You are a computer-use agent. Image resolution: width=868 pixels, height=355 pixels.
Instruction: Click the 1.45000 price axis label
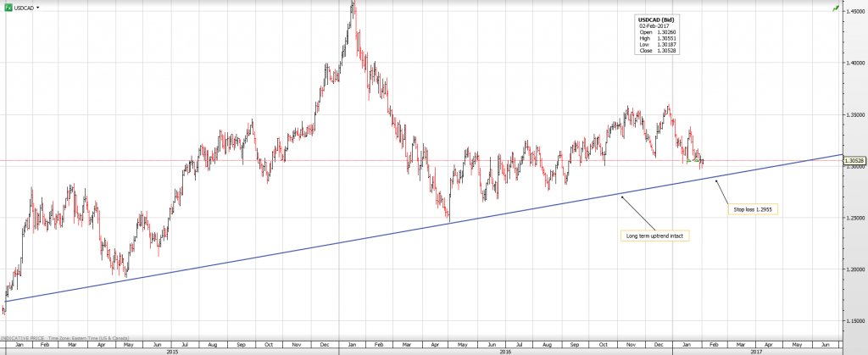click(855, 11)
